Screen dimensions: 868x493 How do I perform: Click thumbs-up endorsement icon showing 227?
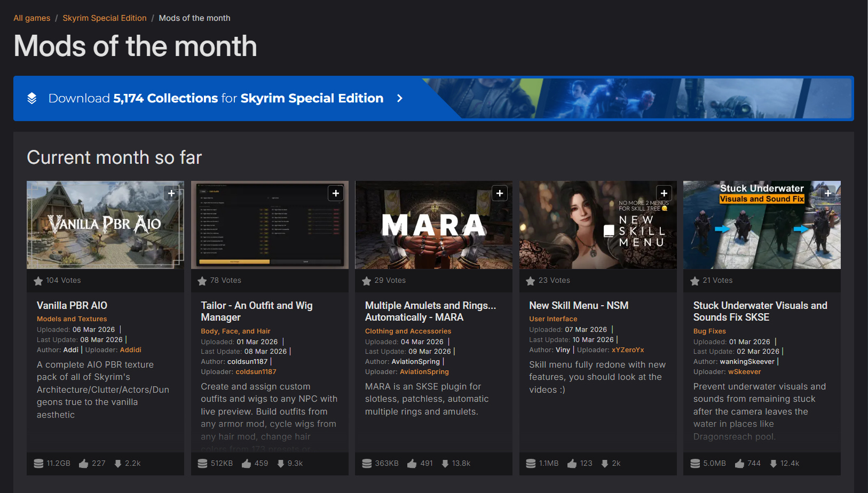84,464
